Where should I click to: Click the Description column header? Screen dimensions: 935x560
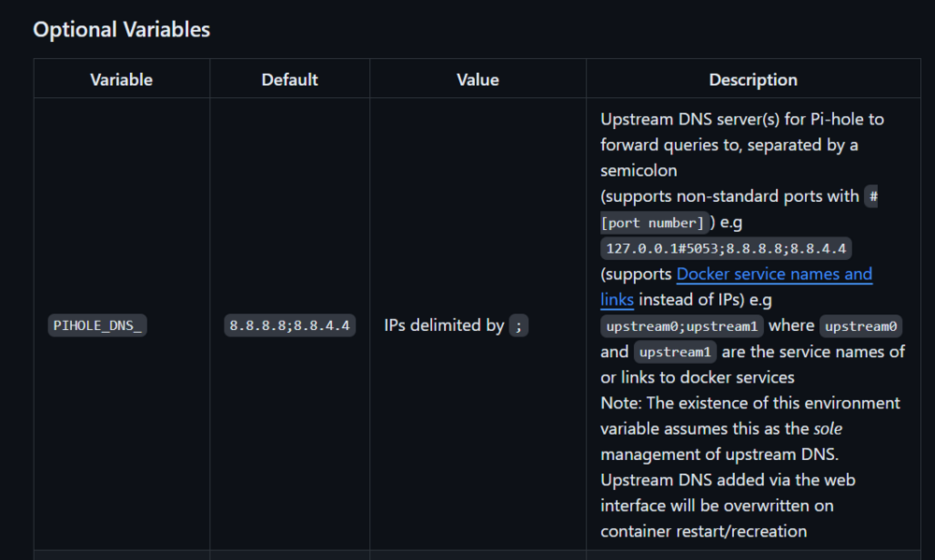click(x=753, y=79)
